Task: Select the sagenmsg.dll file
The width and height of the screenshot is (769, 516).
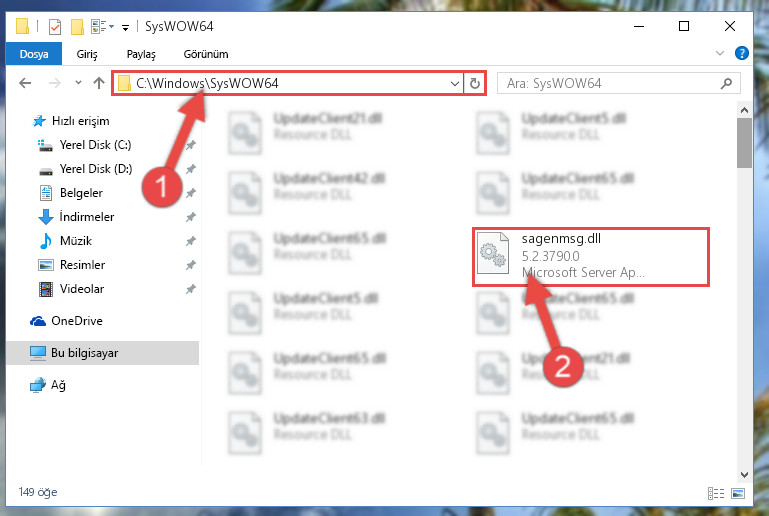Action: click(590, 256)
